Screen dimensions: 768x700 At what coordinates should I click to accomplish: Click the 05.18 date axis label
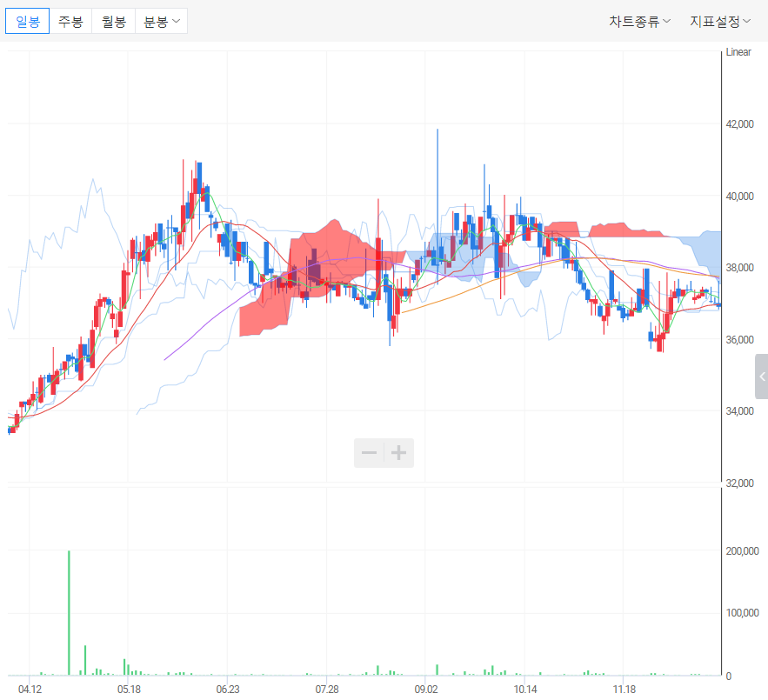(129, 690)
